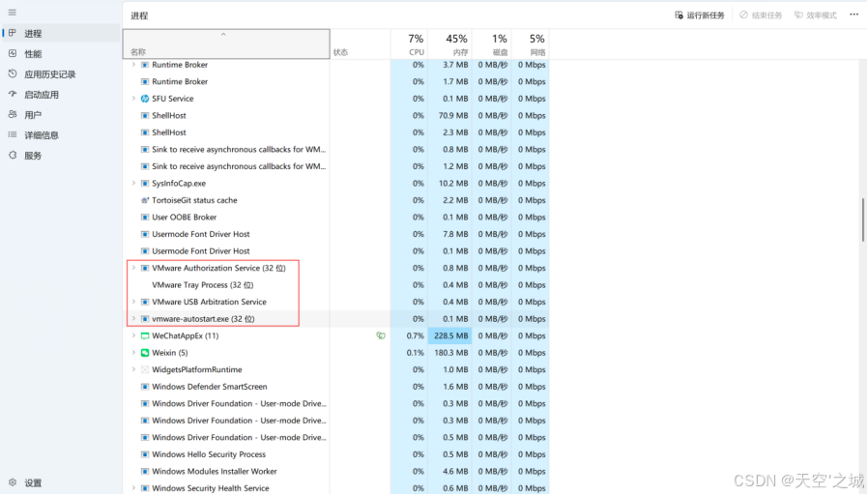Click the 性能 sidebar icon
Screen dimensions: 868x495
13,54
